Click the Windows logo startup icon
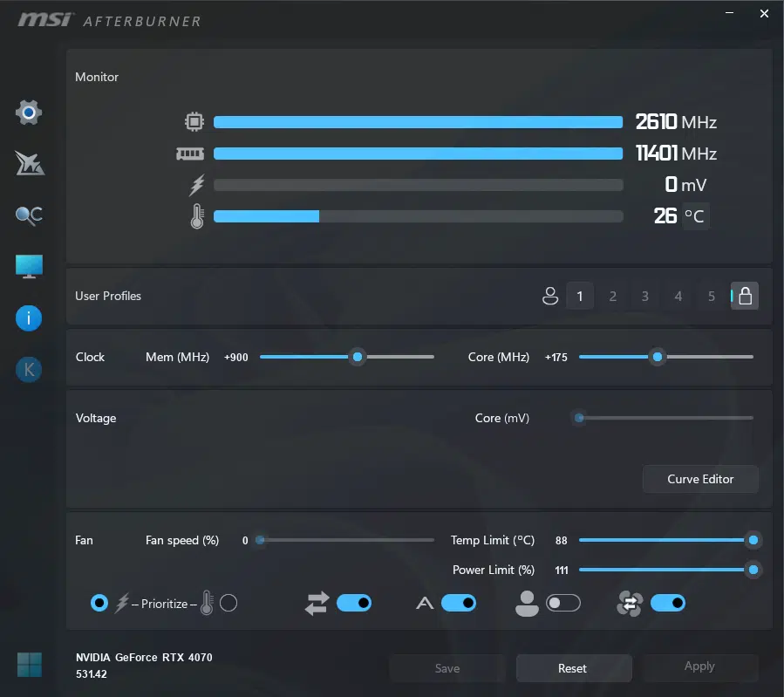 click(30, 665)
